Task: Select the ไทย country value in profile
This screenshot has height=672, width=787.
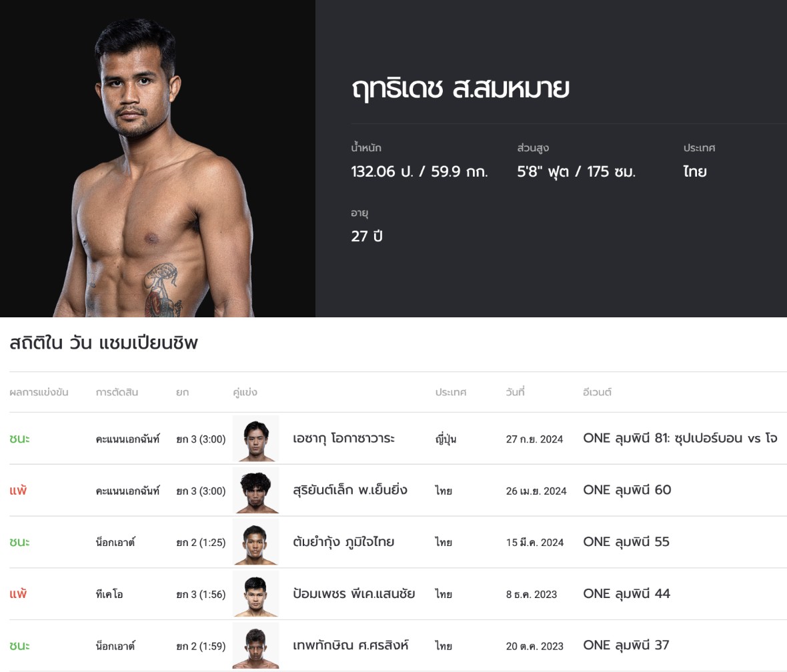Action: click(x=695, y=171)
